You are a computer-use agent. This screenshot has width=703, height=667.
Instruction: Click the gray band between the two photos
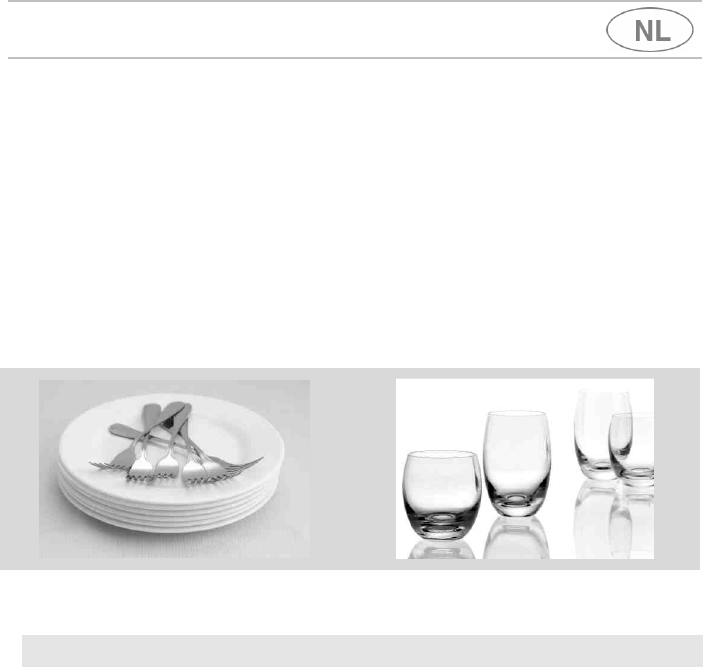[x=353, y=469]
